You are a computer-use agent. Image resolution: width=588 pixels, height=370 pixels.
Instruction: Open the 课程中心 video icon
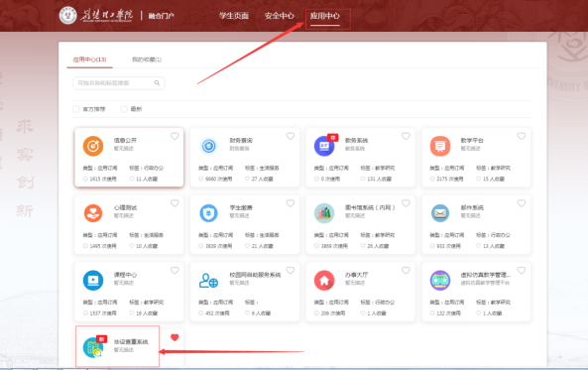(x=93, y=281)
